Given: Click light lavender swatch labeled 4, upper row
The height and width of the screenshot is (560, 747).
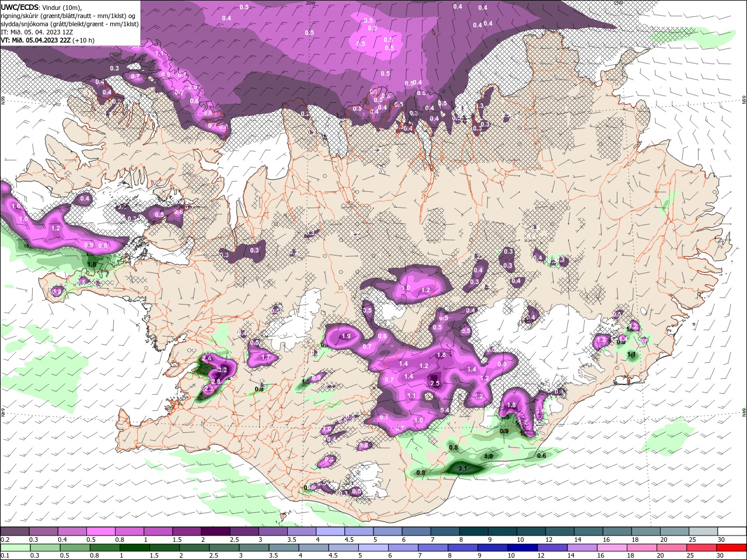Looking at the screenshot, I should click(330, 531).
